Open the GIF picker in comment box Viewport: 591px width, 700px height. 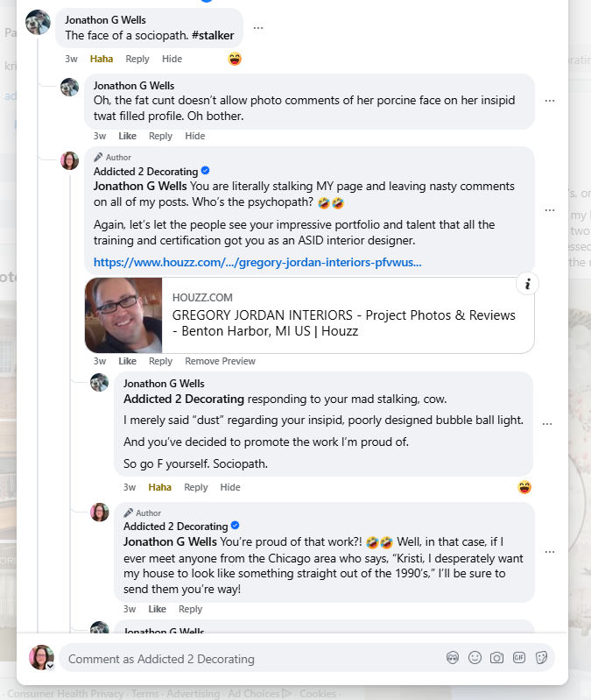point(518,658)
